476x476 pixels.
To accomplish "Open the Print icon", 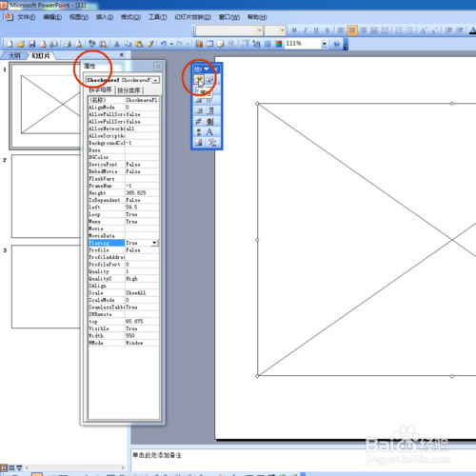I will tap(68, 44).
